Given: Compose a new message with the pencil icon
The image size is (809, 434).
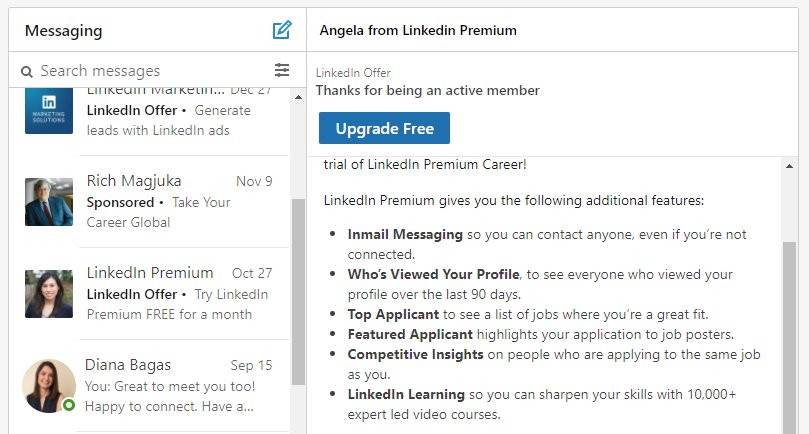Looking at the screenshot, I should click(x=282, y=30).
